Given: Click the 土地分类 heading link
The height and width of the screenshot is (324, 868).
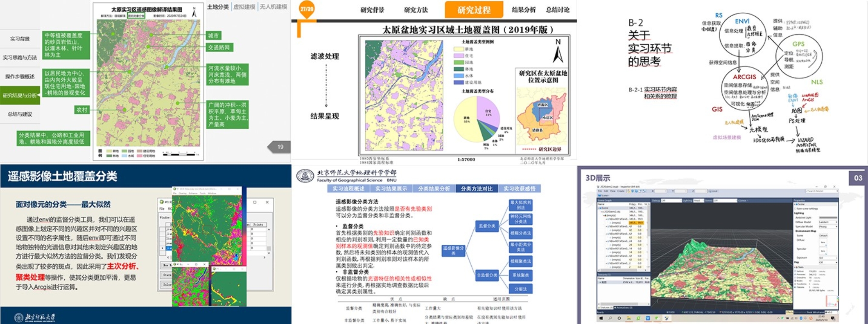Looking at the screenshot, I should tap(218, 7).
